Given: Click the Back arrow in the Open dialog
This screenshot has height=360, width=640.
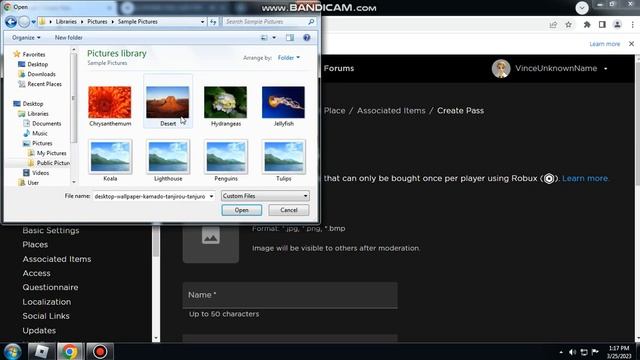Looking at the screenshot, I should click(11, 22).
